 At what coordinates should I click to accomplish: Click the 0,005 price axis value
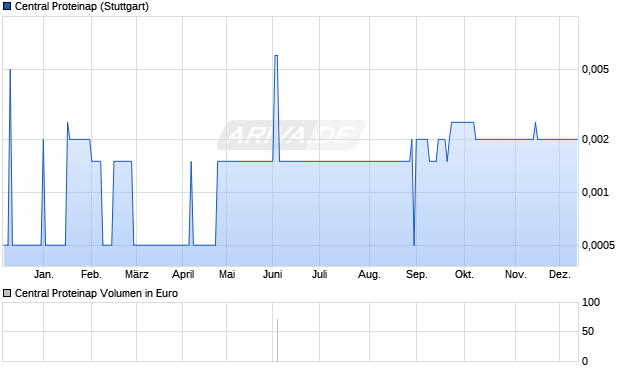tap(595, 70)
